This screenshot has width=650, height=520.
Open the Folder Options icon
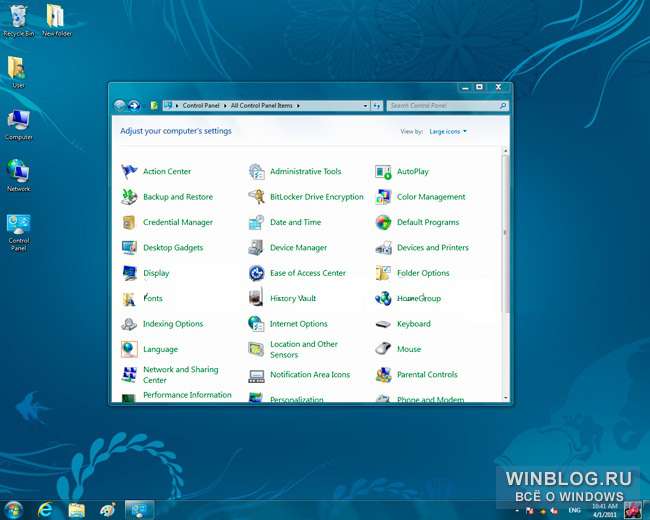(383, 273)
